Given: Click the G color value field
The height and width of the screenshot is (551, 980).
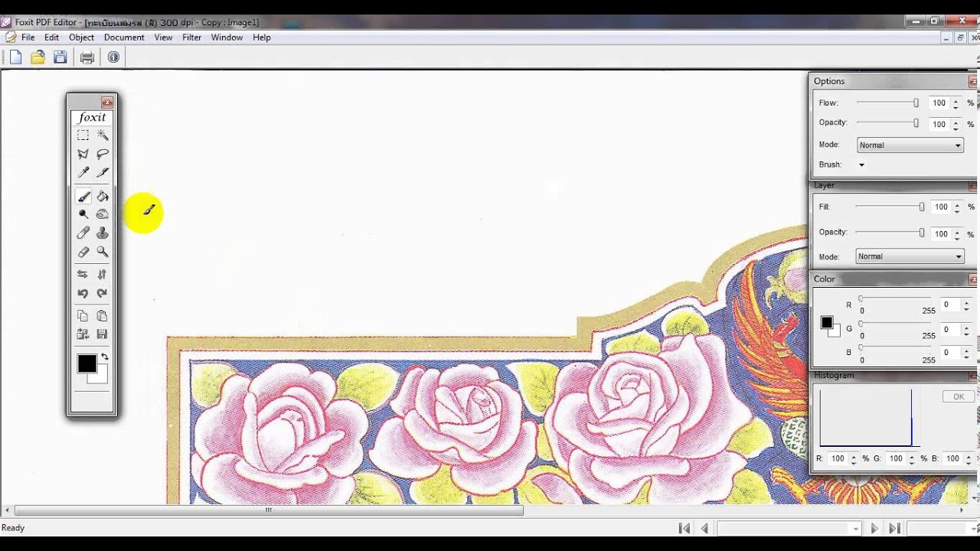Looking at the screenshot, I should pos(950,329).
